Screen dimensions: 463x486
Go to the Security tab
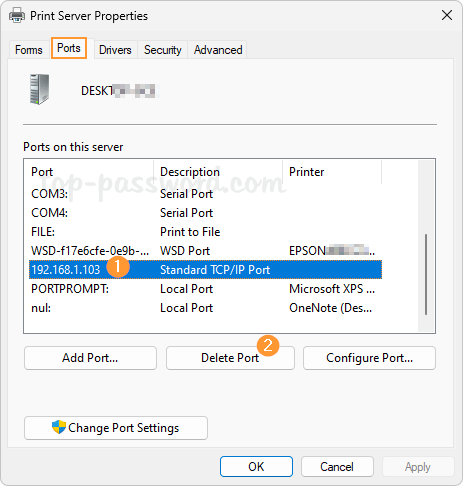pos(163,50)
